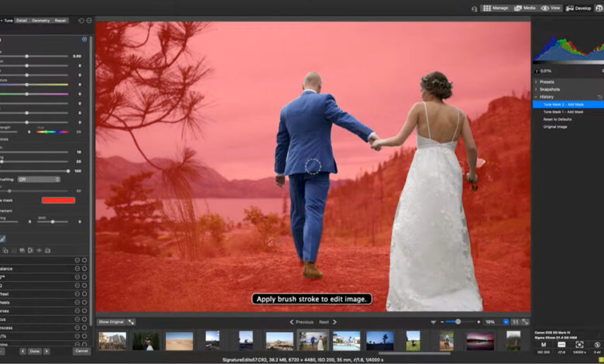Image resolution: width=604 pixels, height=364 pixels.
Task: Toggle the Soft Focus group circle
Action: [x=84, y=319]
